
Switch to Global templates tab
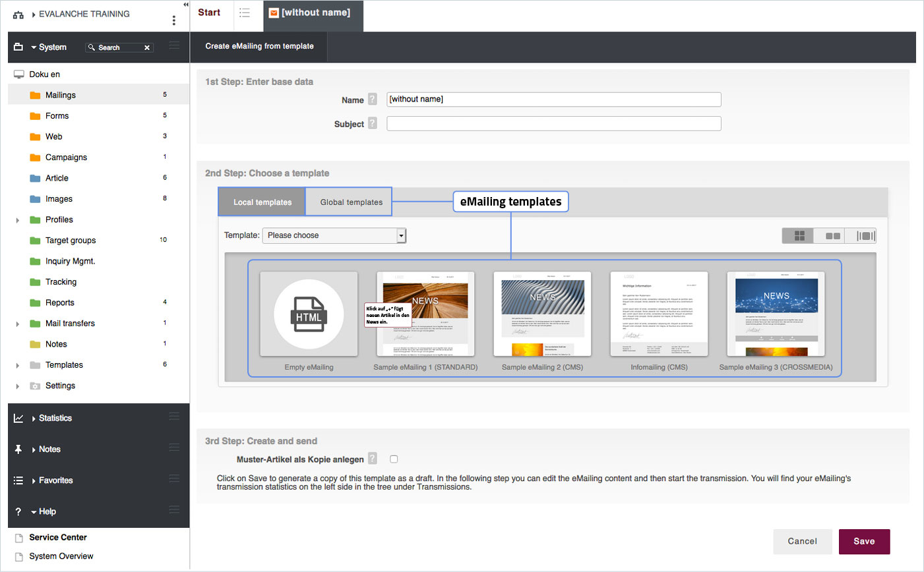(x=351, y=202)
